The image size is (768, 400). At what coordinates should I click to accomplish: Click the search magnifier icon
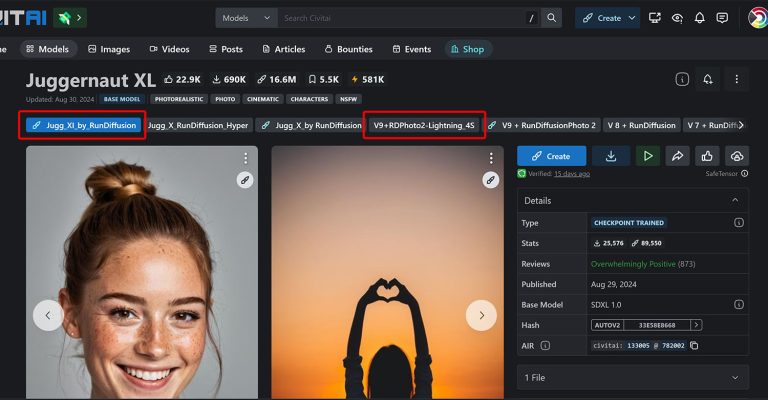pyautogui.click(x=552, y=18)
